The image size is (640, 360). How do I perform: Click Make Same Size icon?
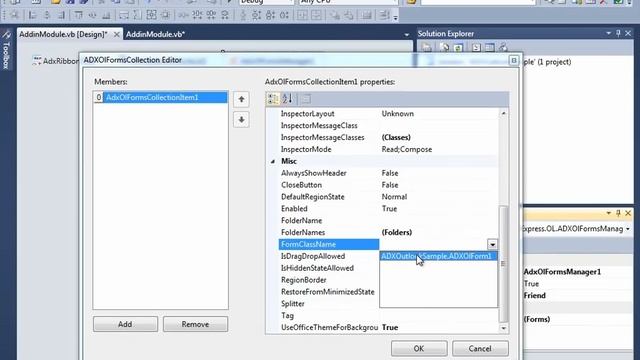click(151, 15)
